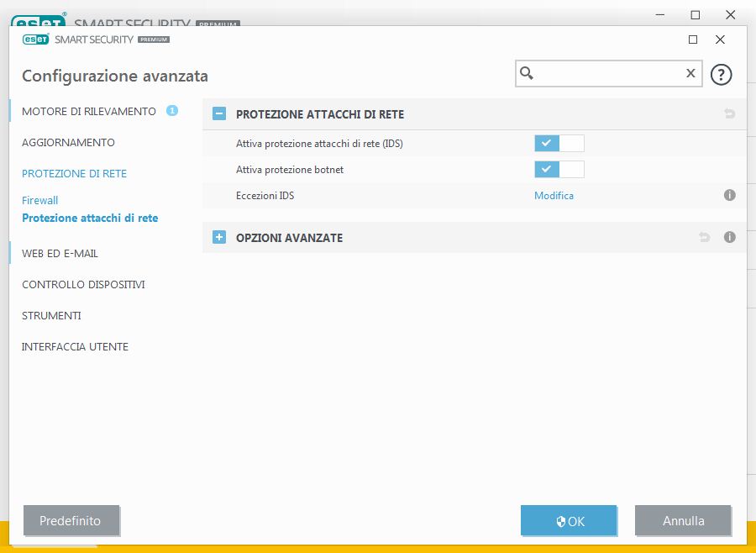The height and width of the screenshot is (553, 756).
Task: Minimize the background ESET main window
Action: [x=660, y=15]
